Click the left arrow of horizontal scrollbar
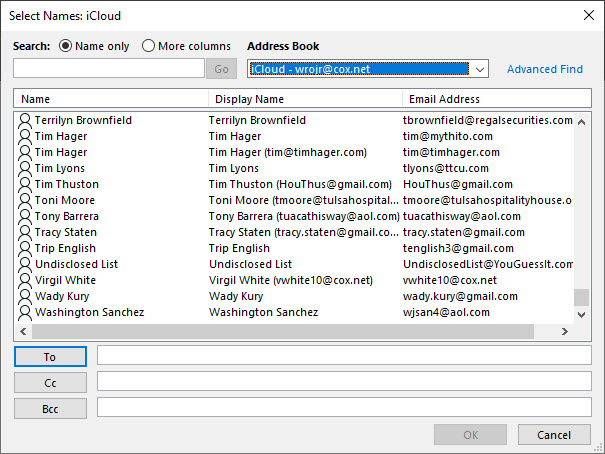 (23, 331)
